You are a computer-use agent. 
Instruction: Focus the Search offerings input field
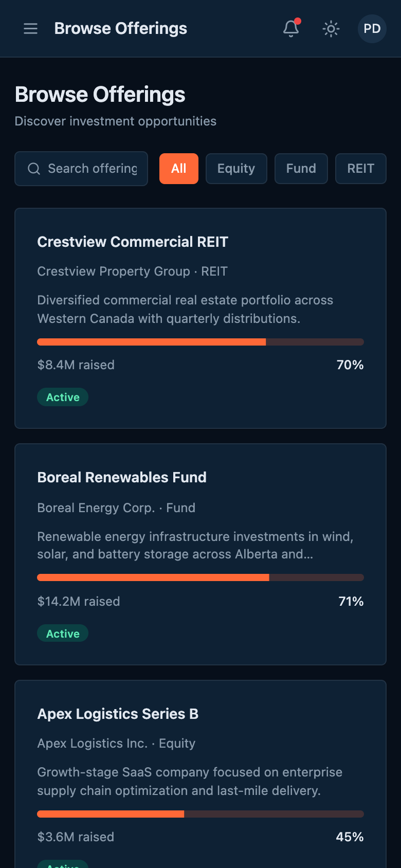click(93, 169)
